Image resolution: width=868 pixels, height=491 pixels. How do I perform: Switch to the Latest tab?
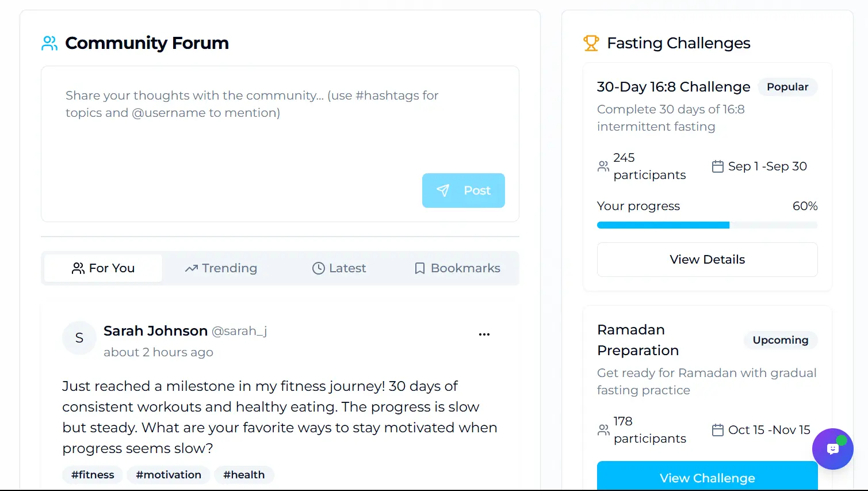tap(339, 268)
